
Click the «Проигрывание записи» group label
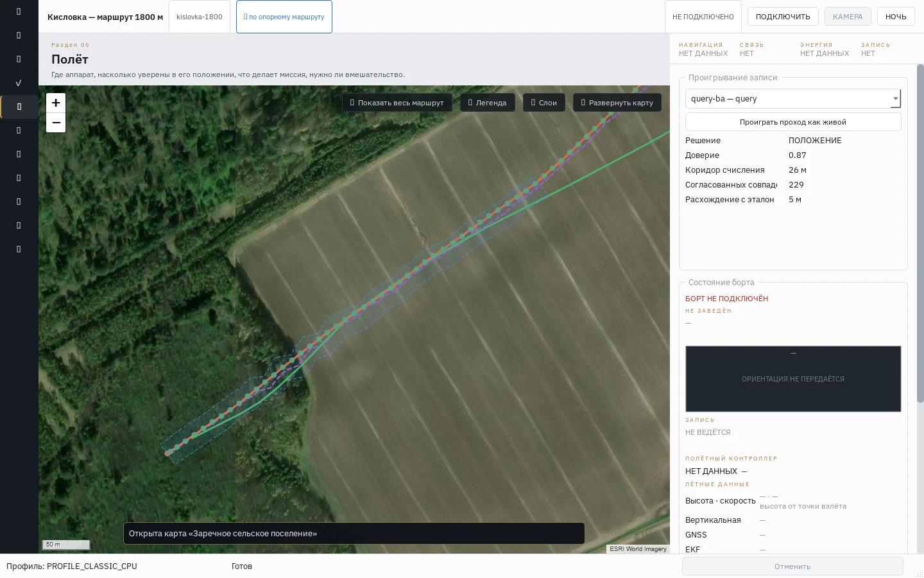pyautogui.click(x=733, y=78)
